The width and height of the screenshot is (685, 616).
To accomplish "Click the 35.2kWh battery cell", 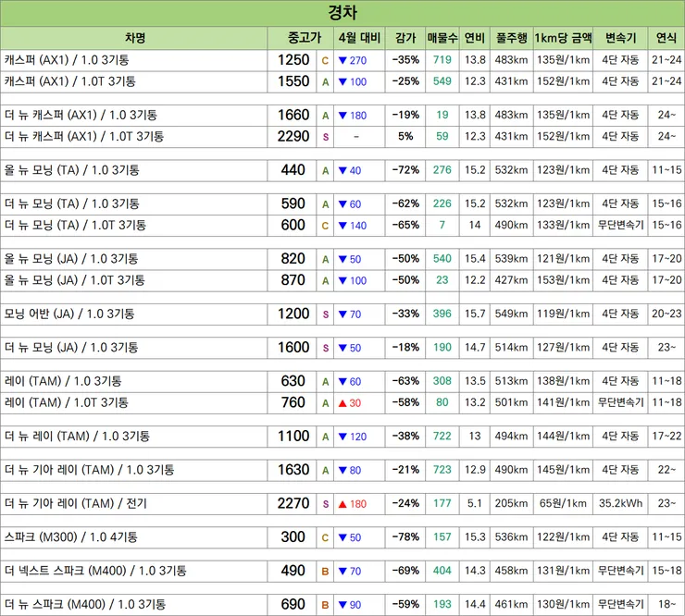I will tap(620, 503).
